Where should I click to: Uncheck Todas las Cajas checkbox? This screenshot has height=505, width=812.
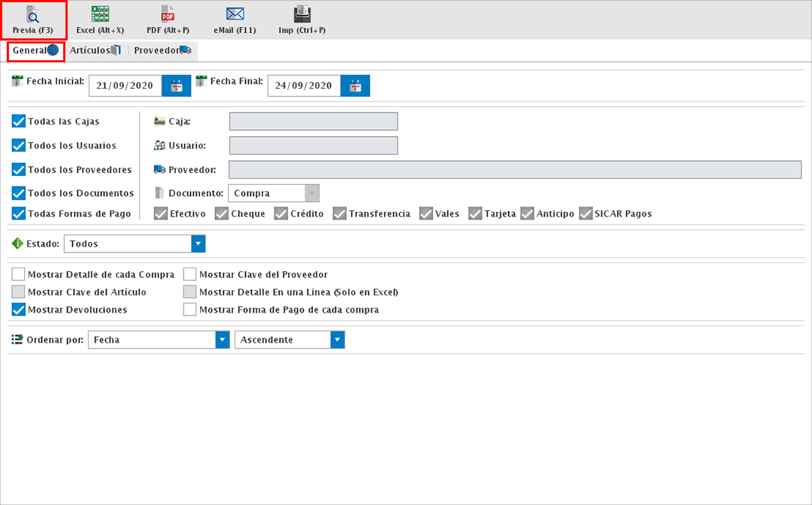[19, 121]
